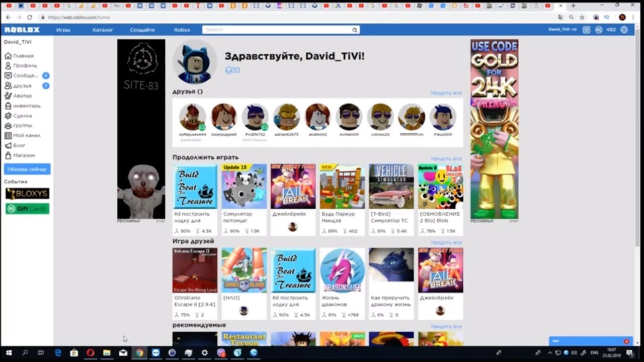
Task: Open the Аватар sidebar icon
Action: pyautogui.click(x=8, y=96)
